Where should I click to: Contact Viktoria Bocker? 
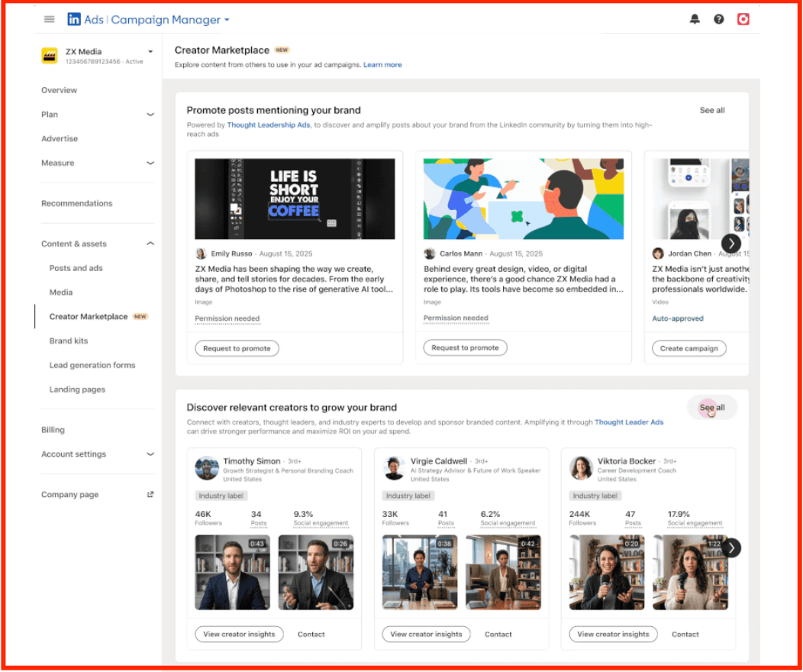685,634
